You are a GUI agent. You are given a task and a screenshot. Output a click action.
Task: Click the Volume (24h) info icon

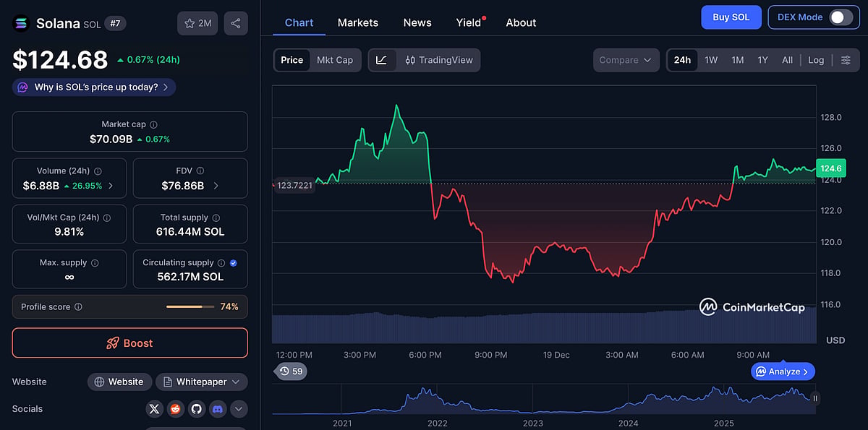pyautogui.click(x=98, y=171)
